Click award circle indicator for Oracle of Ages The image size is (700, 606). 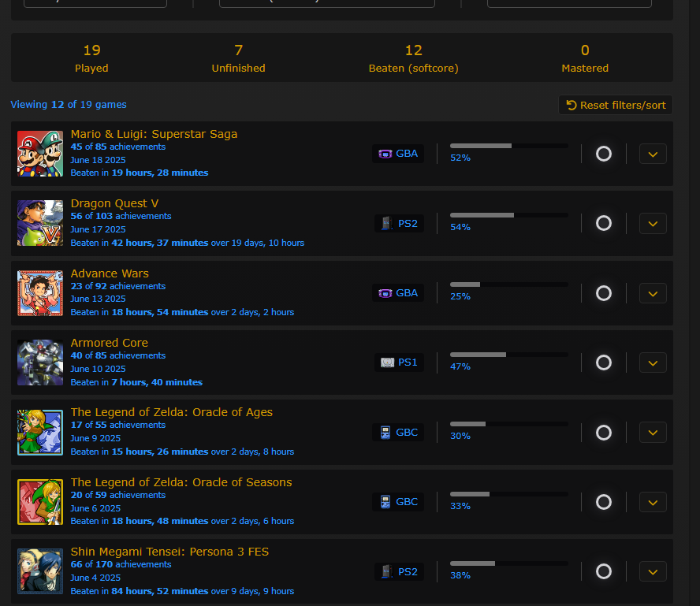(604, 433)
